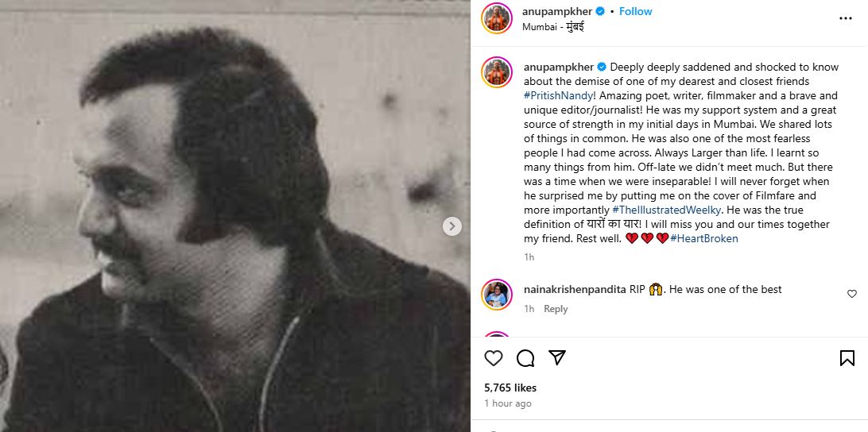Open nainakrishenpandita's profile avatar
Image resolution: width=868 pixels, height=432 pixels.
click(497, 295)
